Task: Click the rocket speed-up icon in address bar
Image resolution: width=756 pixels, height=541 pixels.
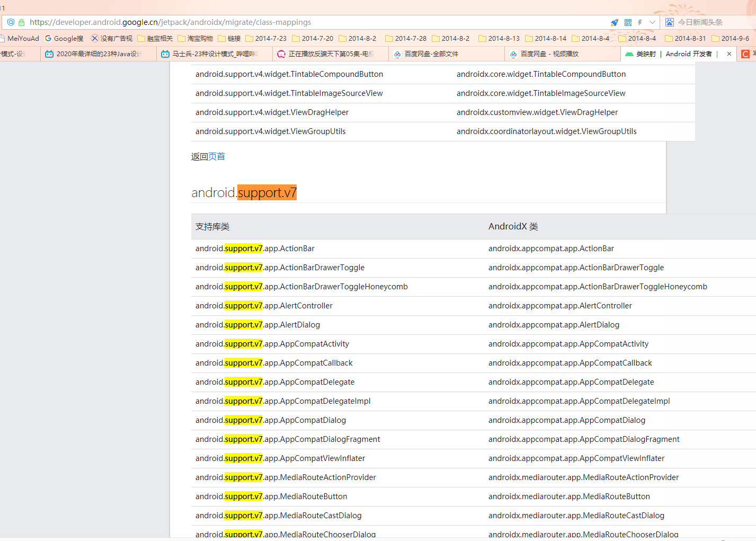Action: click(x=615, y=22)
